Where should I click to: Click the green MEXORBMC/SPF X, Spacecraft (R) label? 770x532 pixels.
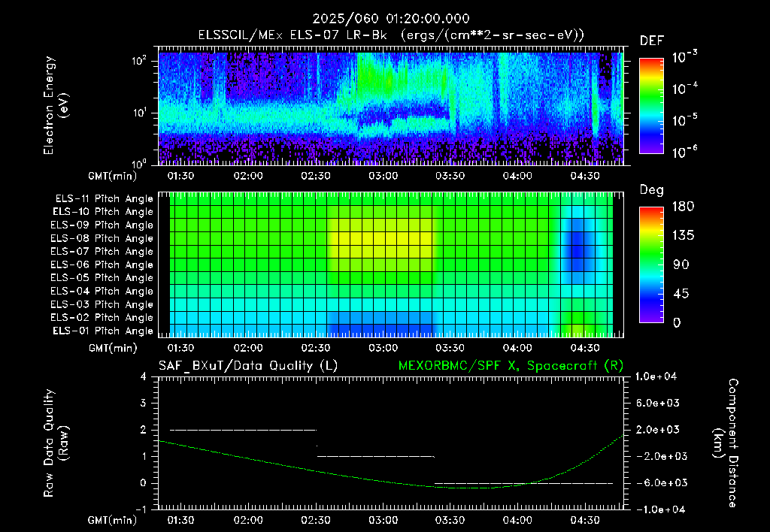pos(511,366)
